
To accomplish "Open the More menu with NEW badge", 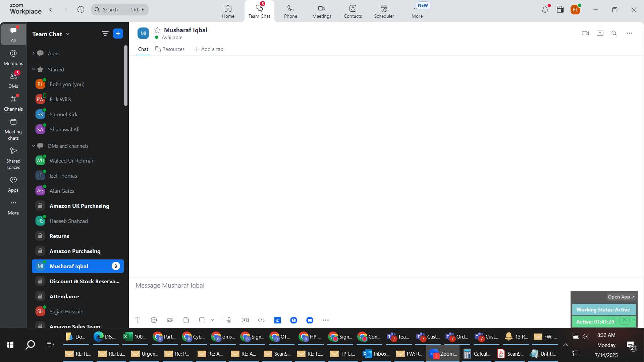I will (417, 11).
